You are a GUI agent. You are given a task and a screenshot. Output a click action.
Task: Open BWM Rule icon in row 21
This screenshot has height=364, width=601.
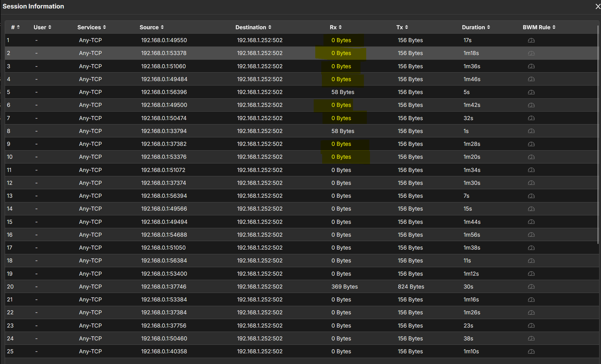point(531,300)
